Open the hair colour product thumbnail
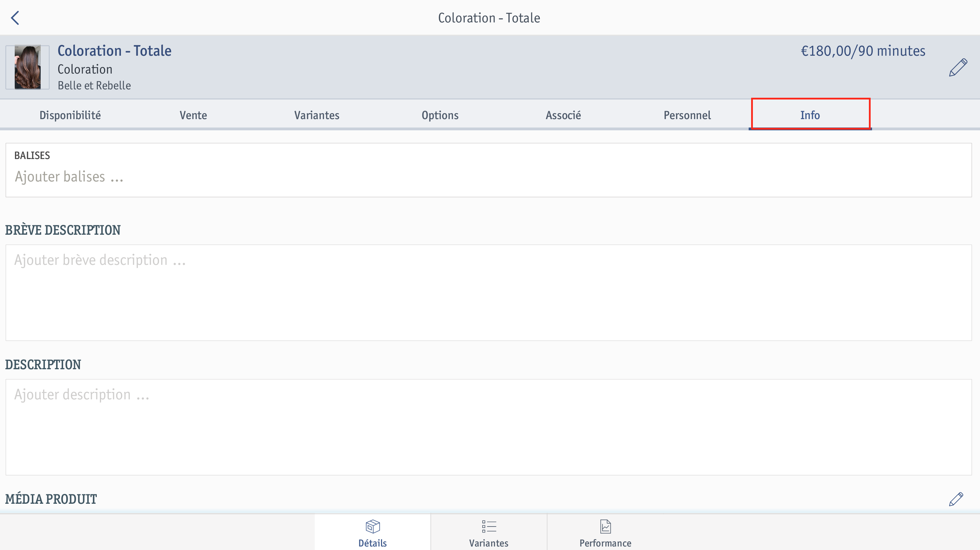Screen dimensions: 980x550 click(x=27, y=67)
